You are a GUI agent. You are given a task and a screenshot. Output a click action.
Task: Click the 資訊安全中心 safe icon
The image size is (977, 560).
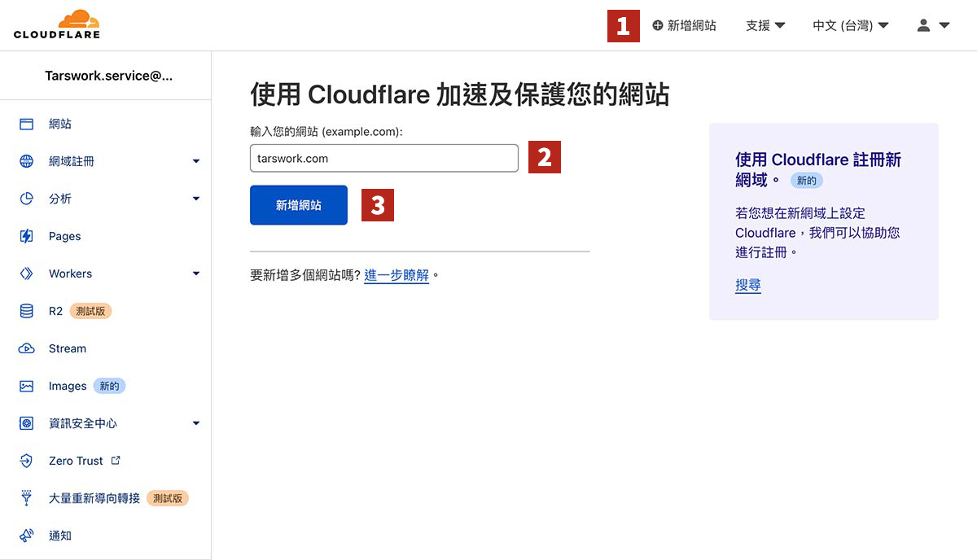point(26,423)
